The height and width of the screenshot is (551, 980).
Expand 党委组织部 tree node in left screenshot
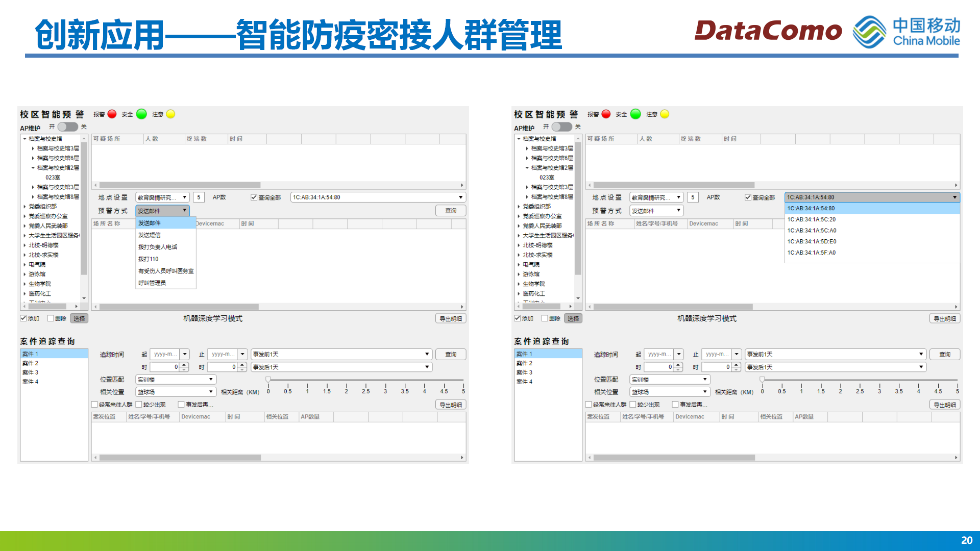tap(24, 207)
